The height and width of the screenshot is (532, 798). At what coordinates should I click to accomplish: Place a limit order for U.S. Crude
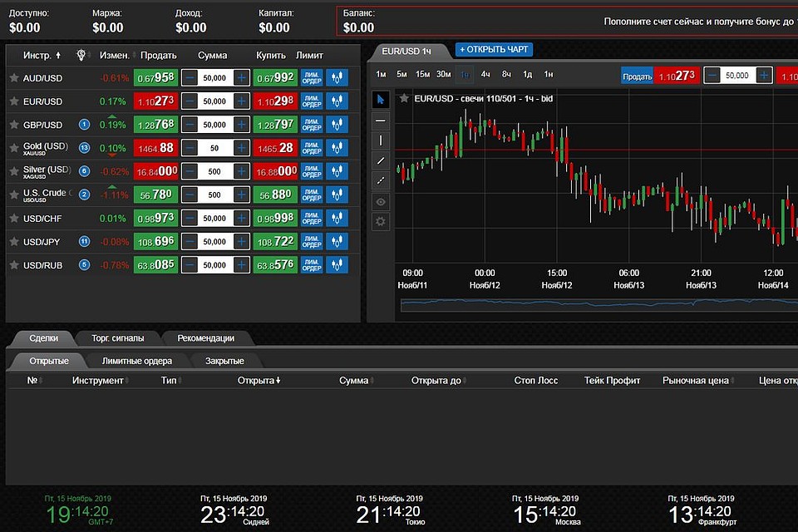click(312, 195)
